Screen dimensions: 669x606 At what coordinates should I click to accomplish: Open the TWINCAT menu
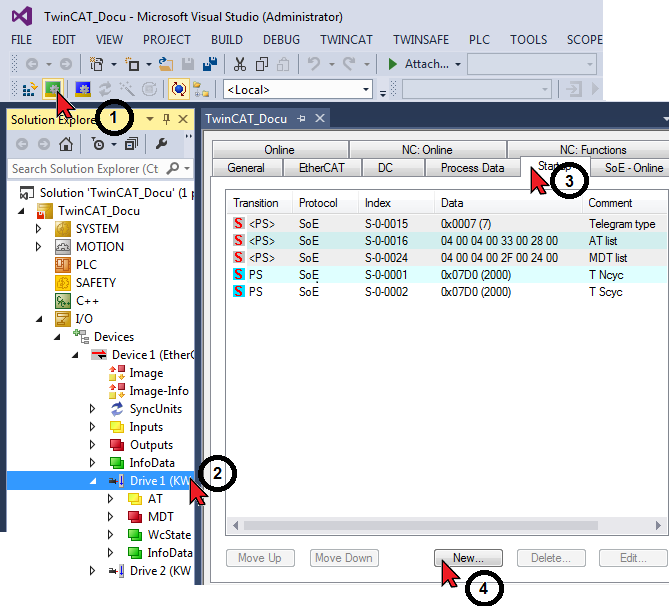[x=346, y=40]
